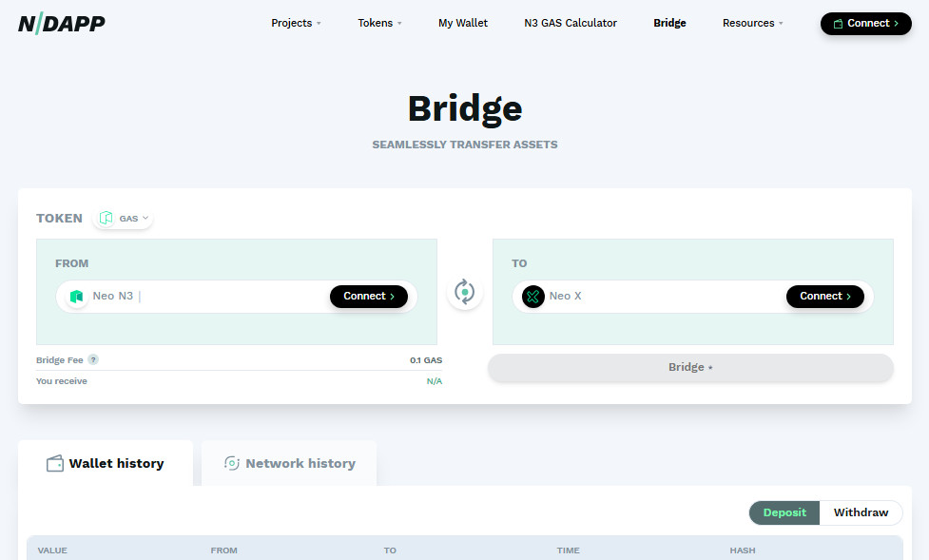The height and width of the screenshot is (560, 929).
Task: Swap the From and To networks
Action: [x=464, y=292]
